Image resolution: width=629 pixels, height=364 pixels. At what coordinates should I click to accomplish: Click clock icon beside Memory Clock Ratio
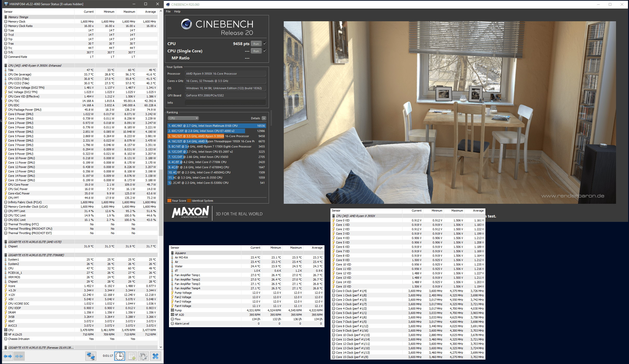coord(6,26)
